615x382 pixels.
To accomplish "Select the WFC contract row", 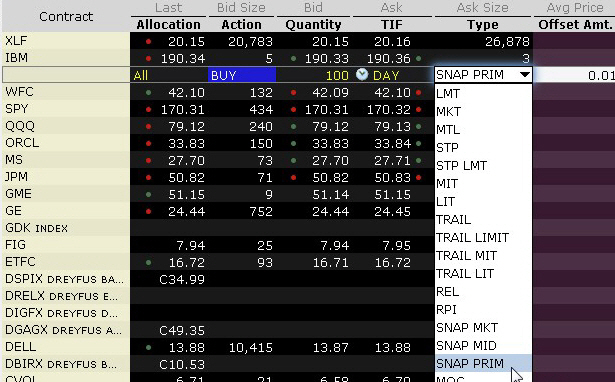I will coord(66,92).
